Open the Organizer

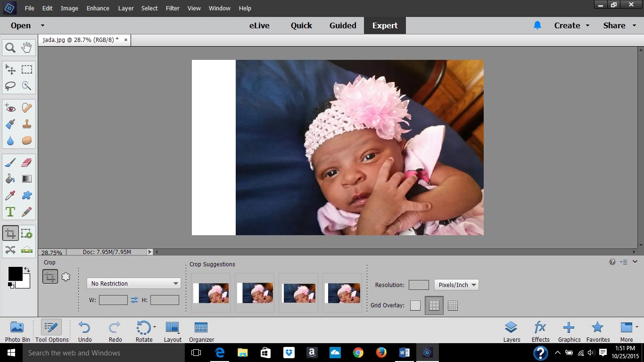tap(201, 331)
